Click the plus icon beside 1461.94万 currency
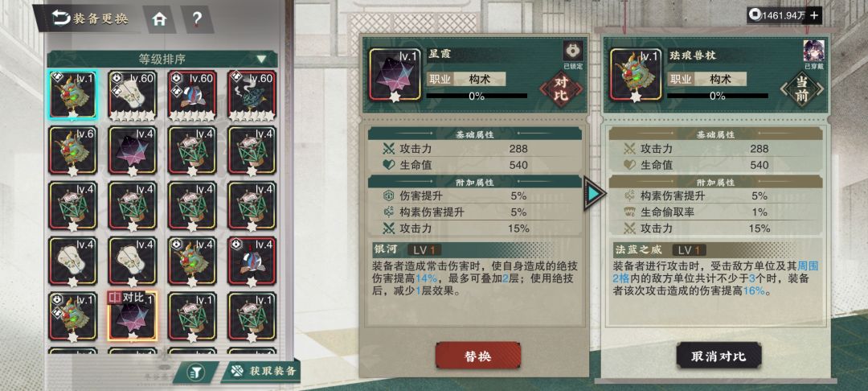The width and height of the screenshot is (868, 391). (813, 15)
